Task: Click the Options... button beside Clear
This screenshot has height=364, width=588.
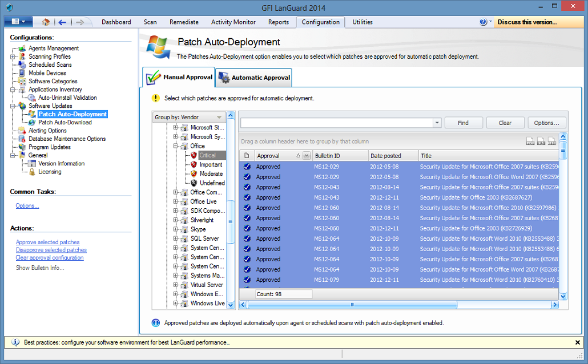Action: [x=546, y=123]
